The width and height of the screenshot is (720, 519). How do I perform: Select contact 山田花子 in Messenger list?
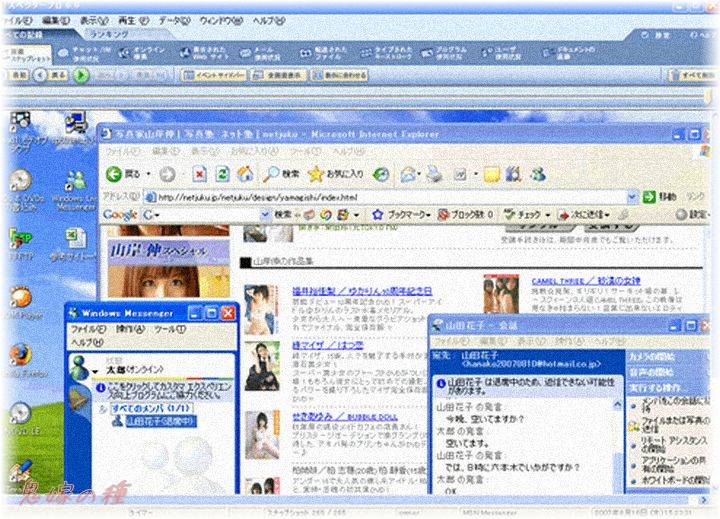(x=160, y=421)
